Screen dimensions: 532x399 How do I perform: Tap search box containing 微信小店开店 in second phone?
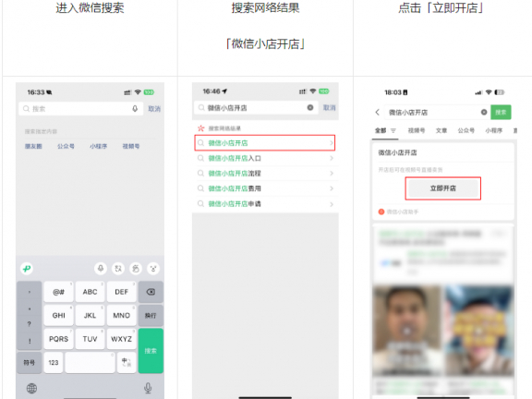click(x=256, y=107)
